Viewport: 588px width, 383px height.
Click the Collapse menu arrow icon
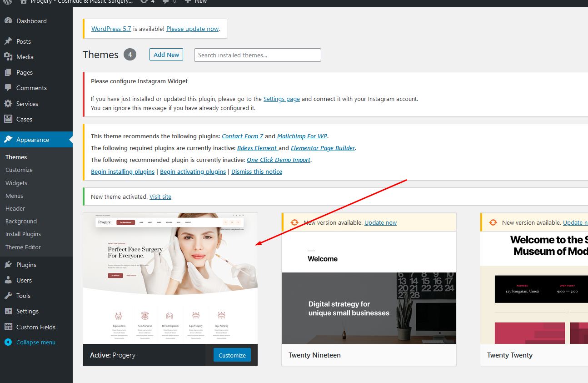tap(8, 342)
